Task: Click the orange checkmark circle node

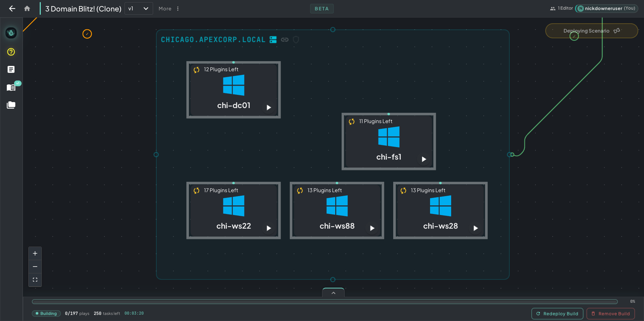Action: (87, 34)
